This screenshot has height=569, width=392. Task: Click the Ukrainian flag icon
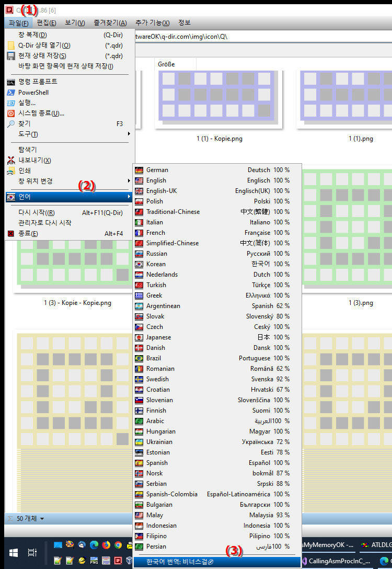139,442
